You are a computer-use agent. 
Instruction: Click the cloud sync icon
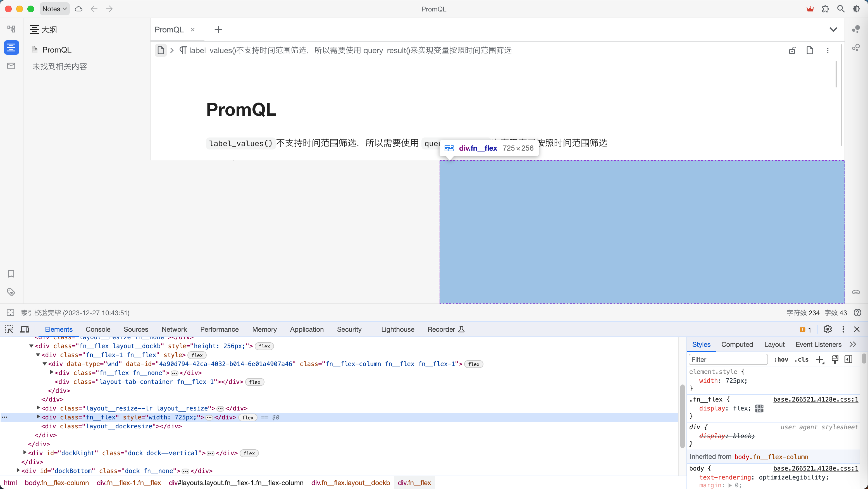coord(78,9)
